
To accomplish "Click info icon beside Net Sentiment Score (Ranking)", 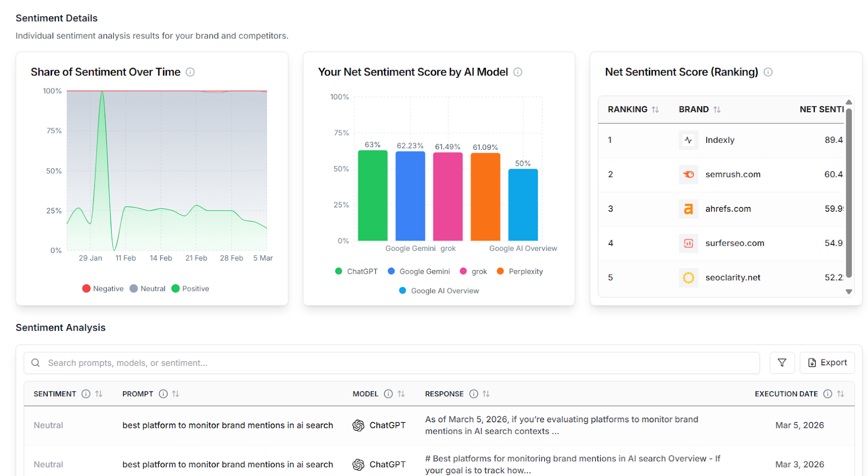I will pyautogui.click(x=768, y=72).
